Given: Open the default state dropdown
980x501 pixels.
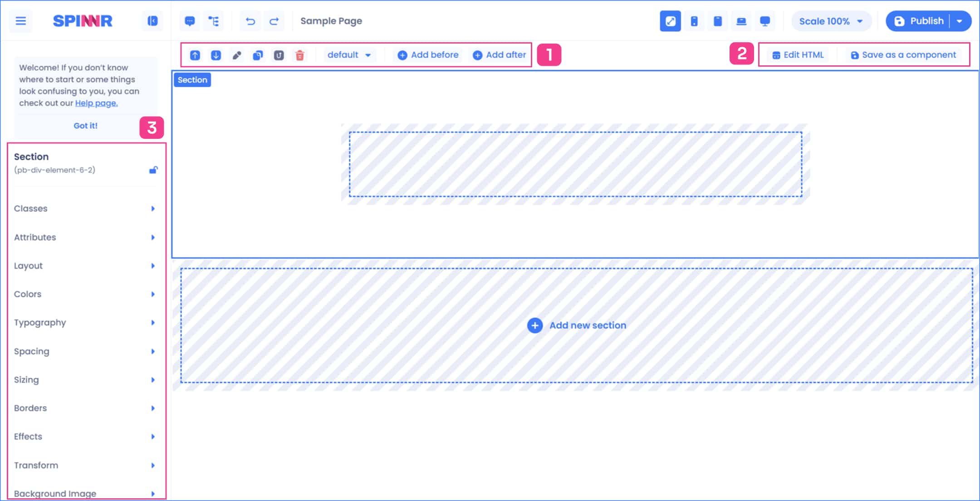Looking at the screenshot, I should (x=349, y=55).
